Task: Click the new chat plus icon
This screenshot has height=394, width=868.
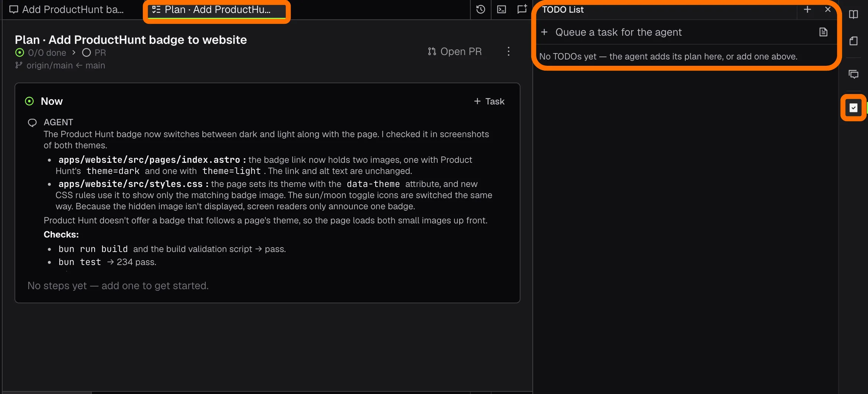Action: tap(522, 9)
